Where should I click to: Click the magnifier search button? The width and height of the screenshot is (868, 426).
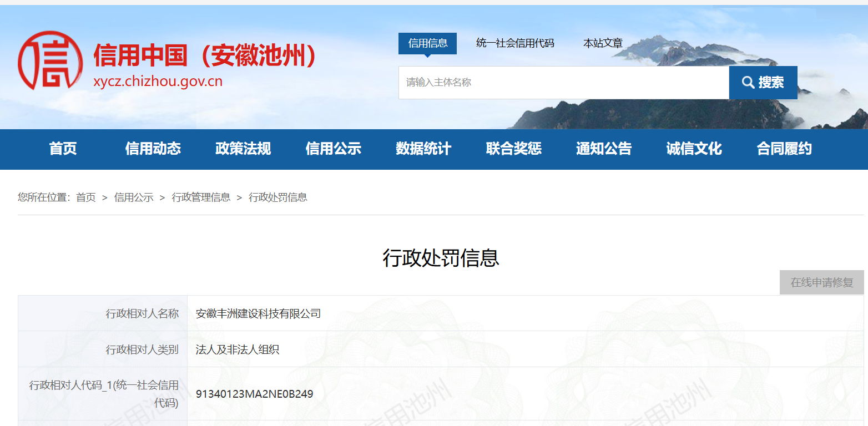click(x=763, y=83)
